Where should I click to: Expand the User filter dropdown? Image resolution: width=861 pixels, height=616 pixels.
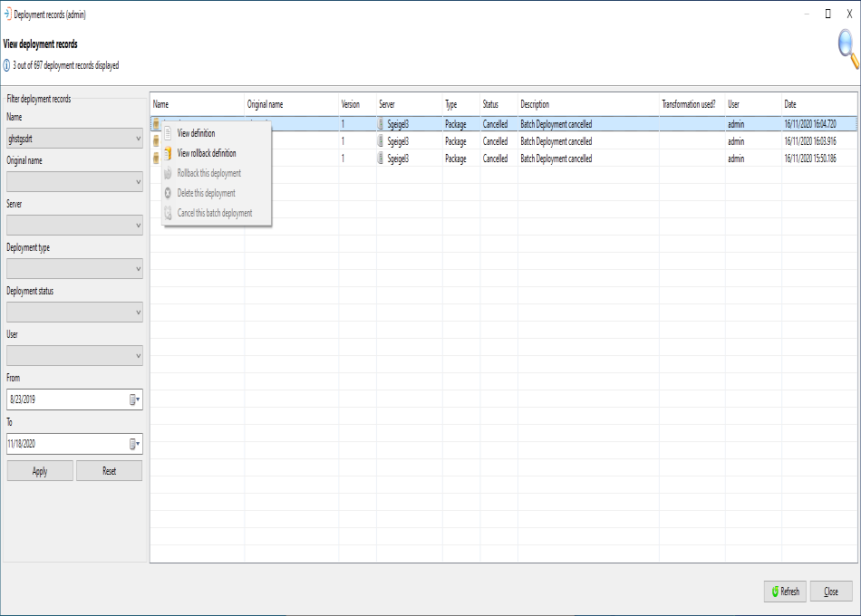138,356
